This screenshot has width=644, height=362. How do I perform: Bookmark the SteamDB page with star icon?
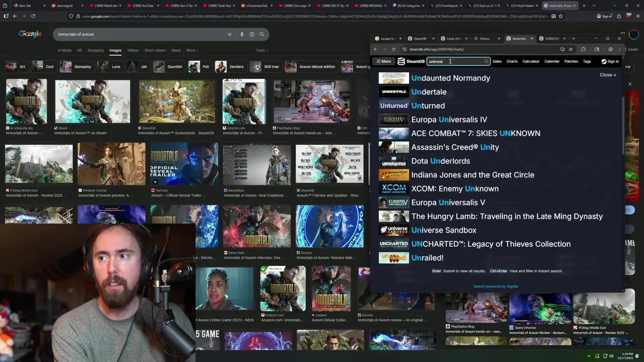(571, 49)
